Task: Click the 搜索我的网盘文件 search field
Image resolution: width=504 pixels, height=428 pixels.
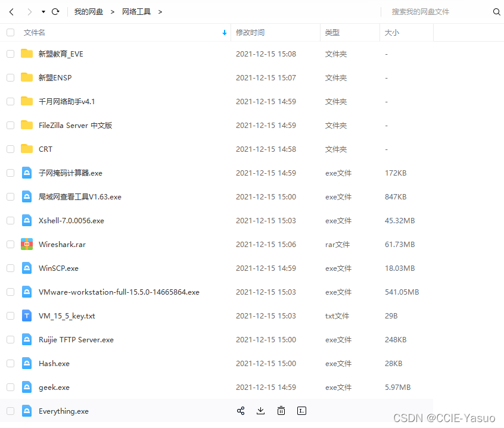Action: [420, 11]
